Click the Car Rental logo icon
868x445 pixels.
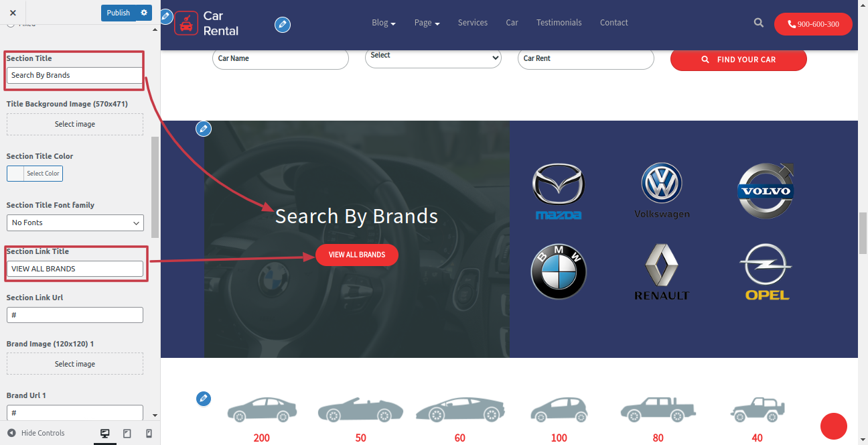coord(186,23)
